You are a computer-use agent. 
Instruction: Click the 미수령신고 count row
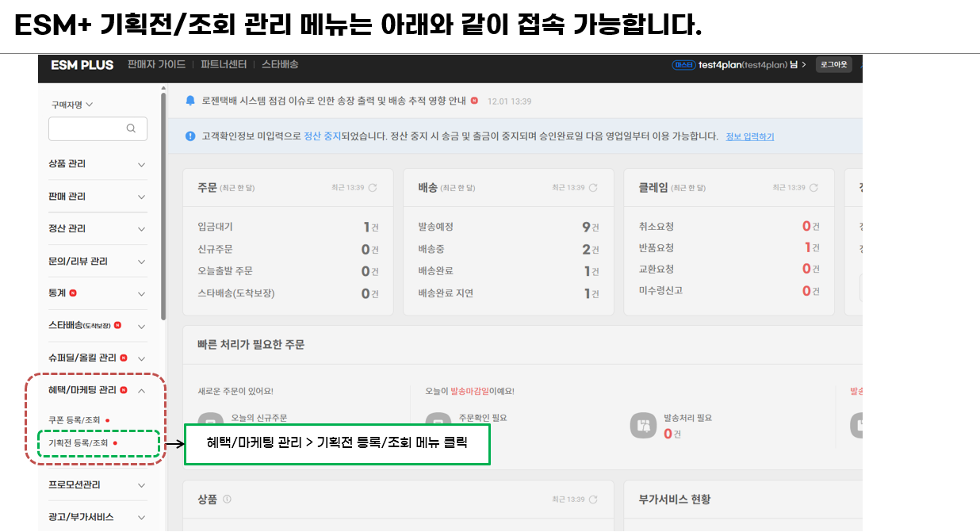click(x=729, y=291)
